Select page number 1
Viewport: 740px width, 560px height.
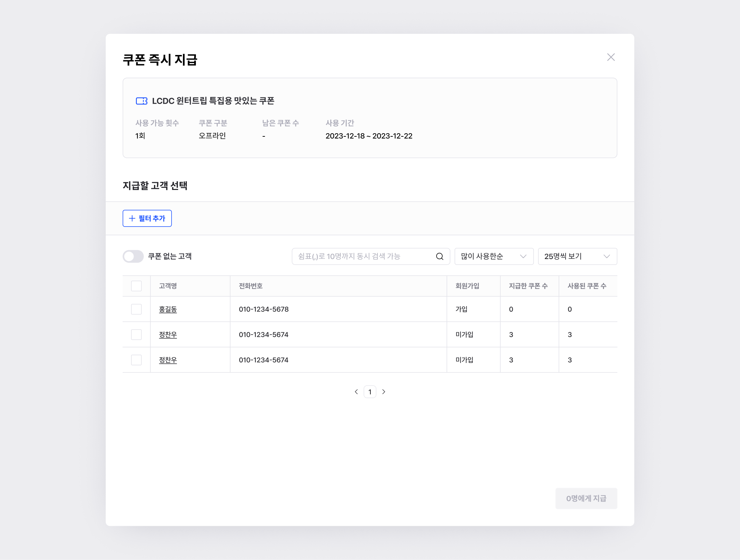pos(370,392)
